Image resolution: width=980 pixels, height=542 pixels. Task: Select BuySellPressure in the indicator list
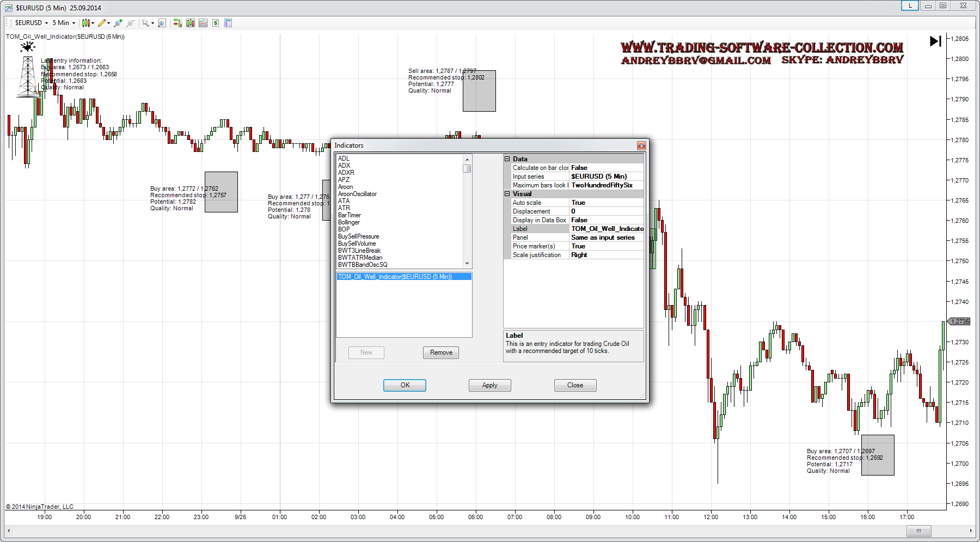358,236
